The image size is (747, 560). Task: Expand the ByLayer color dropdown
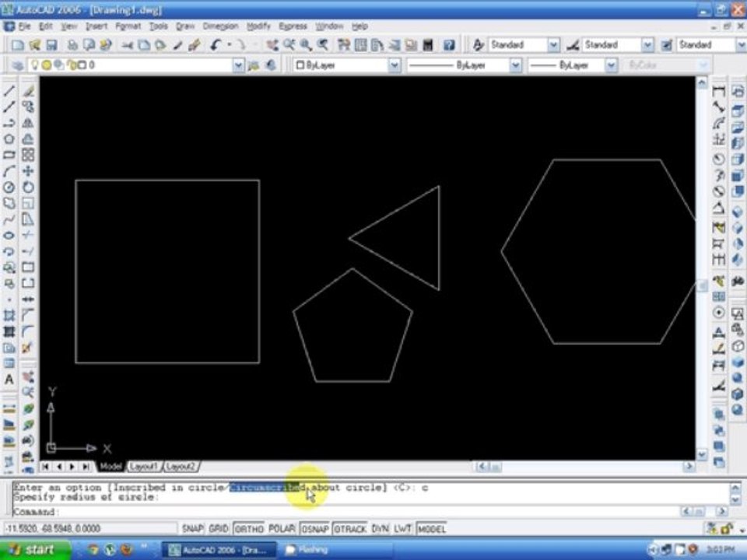[x=394, y=65]
